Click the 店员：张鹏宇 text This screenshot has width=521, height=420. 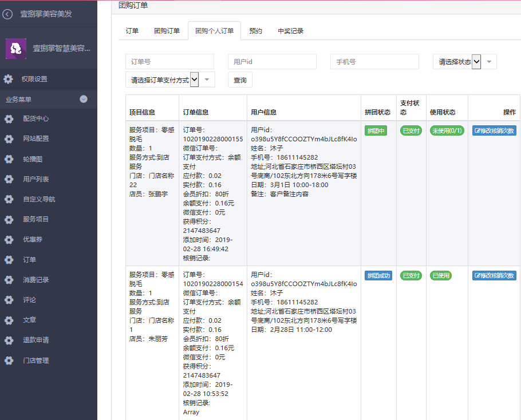point(148,194)
